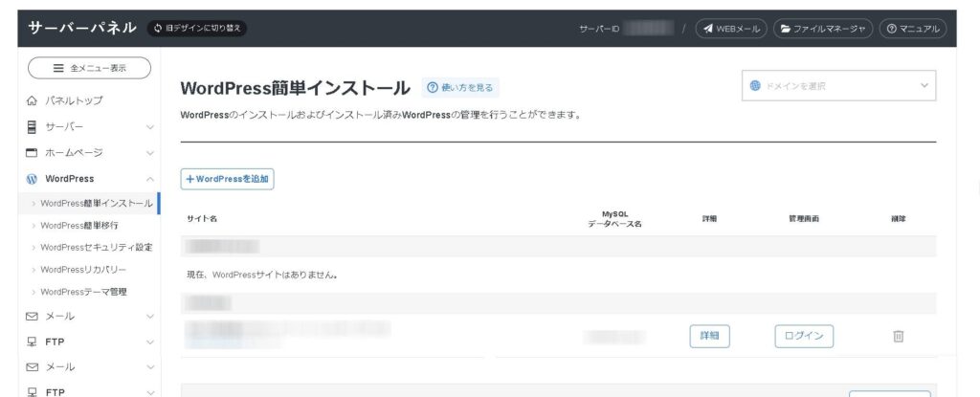Open WEBメール from the header

click(730, 29)
